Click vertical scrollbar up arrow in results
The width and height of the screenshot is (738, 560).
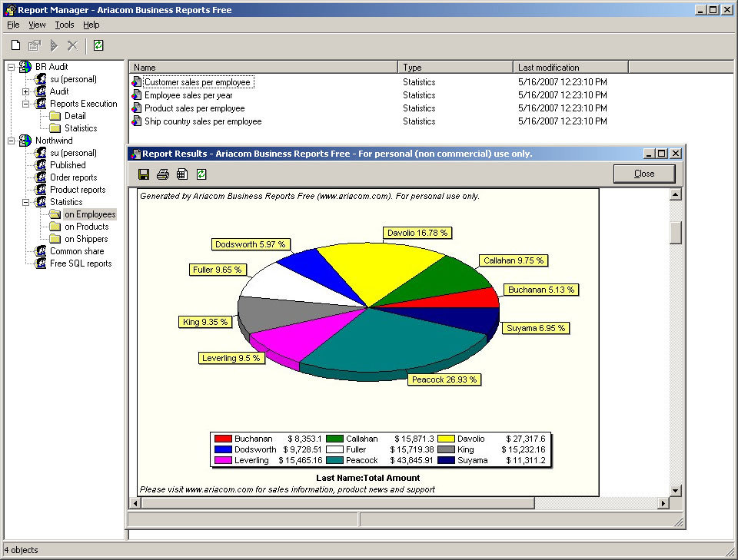676,194
